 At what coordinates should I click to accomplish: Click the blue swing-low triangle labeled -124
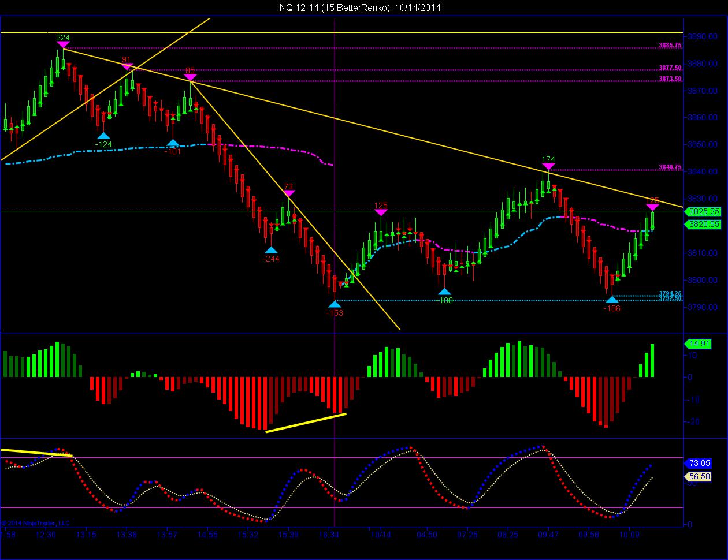pyautogui.click(x=104, y=135)
